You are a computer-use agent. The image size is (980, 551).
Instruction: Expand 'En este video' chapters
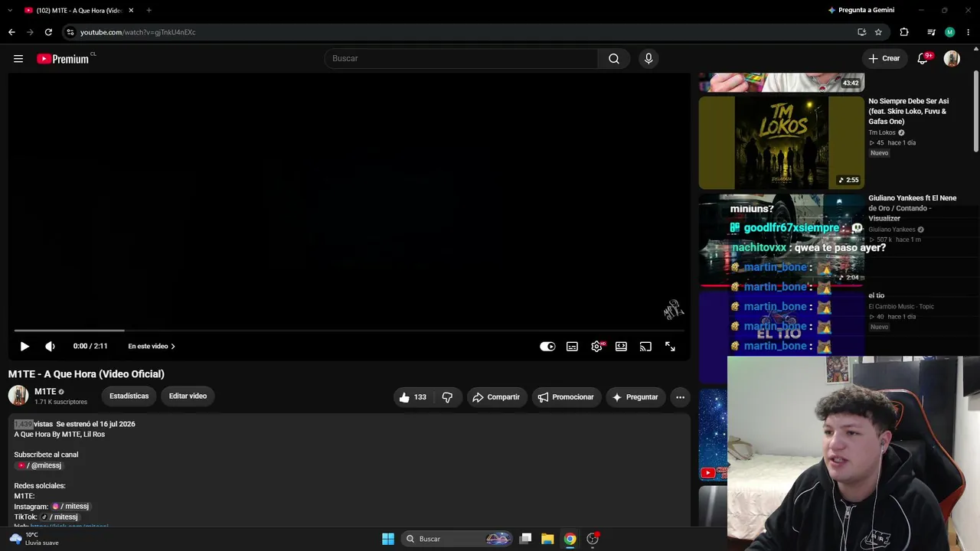(152, 347)
